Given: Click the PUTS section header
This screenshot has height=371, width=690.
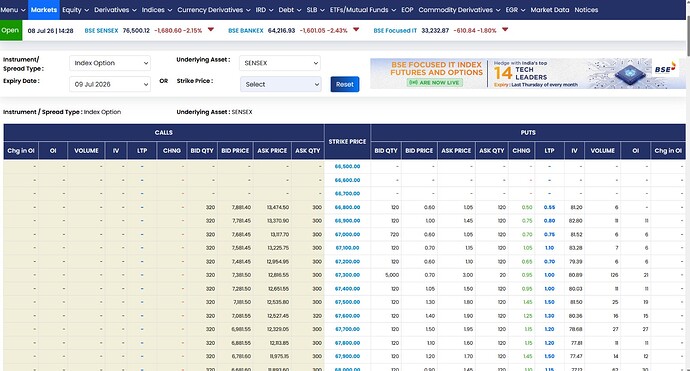Looking at the screenshot, I should [528, 132].
